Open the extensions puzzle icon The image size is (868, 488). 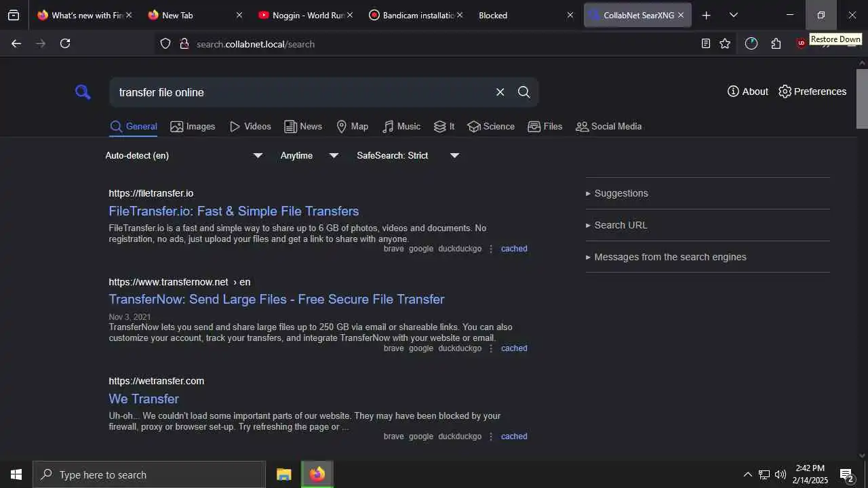pos(776,43)
